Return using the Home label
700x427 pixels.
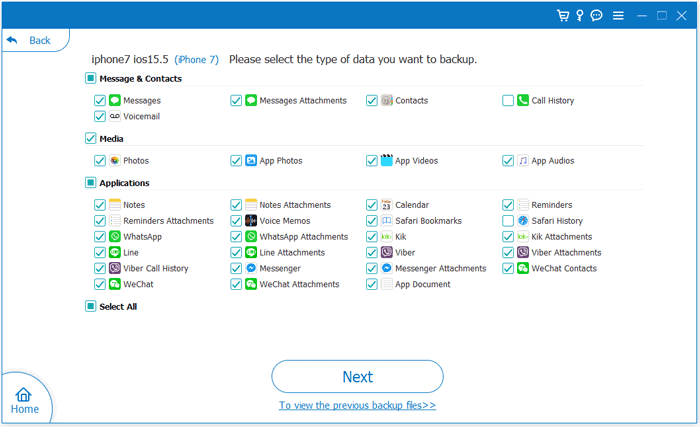pos(25,409)
